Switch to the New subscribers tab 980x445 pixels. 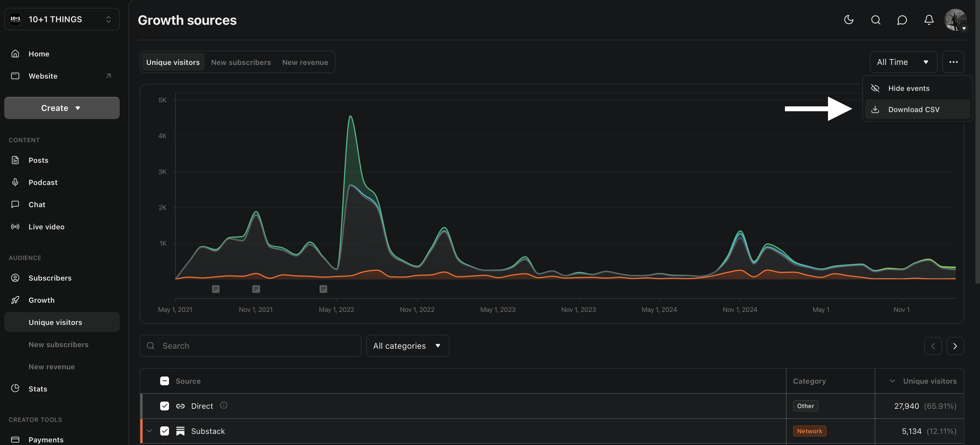(x=241, y=62)
